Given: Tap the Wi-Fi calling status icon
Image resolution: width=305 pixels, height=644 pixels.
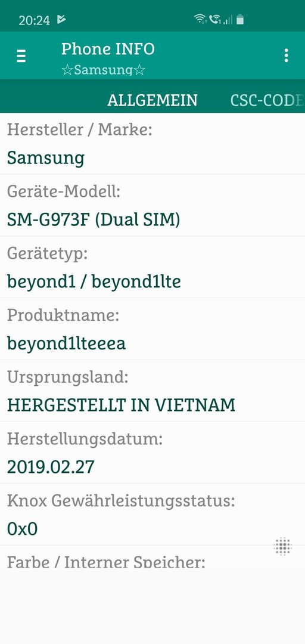Looking at the screenshot, I should [x=214, y=19].
